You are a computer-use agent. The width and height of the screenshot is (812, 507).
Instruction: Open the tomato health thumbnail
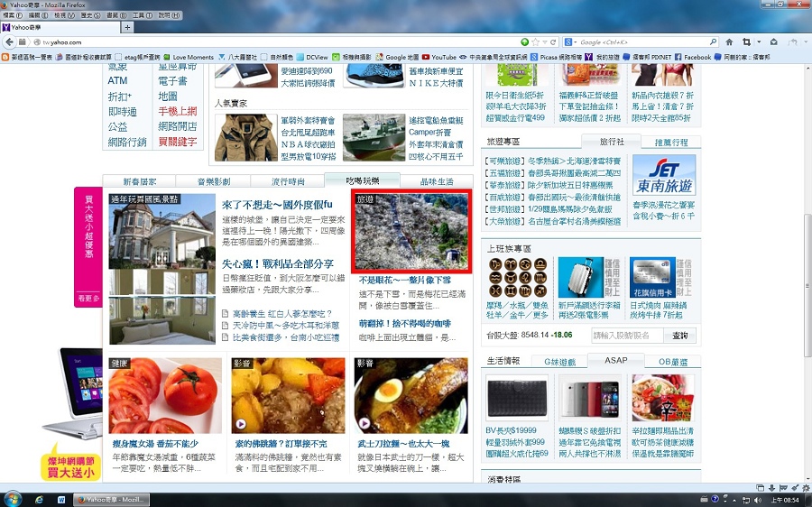[x=165, y=396]
